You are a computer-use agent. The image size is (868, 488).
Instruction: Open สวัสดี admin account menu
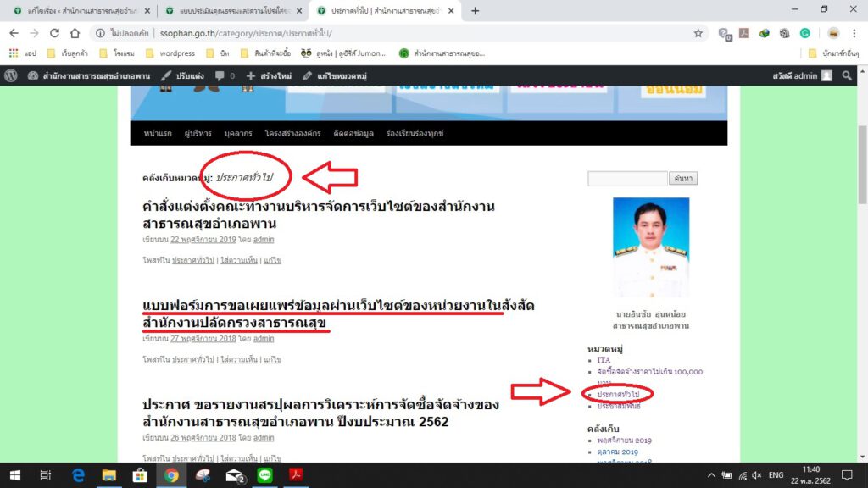[802, 75]
